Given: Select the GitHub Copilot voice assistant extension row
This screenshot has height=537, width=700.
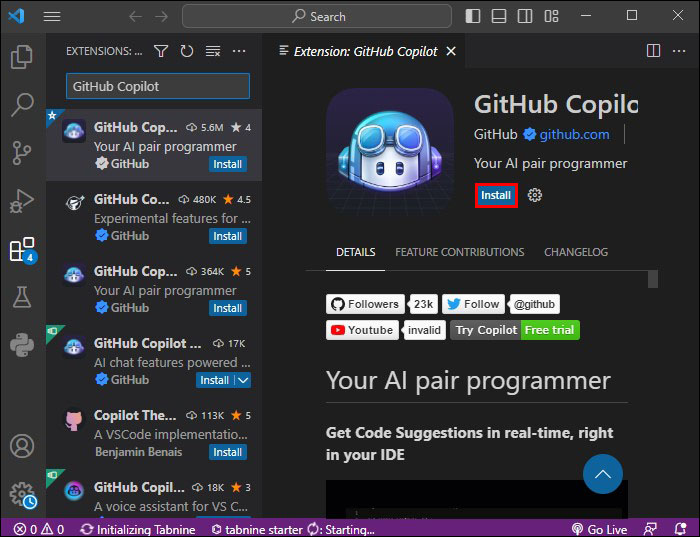Looking at the screenshot, I should pos(154,494).
